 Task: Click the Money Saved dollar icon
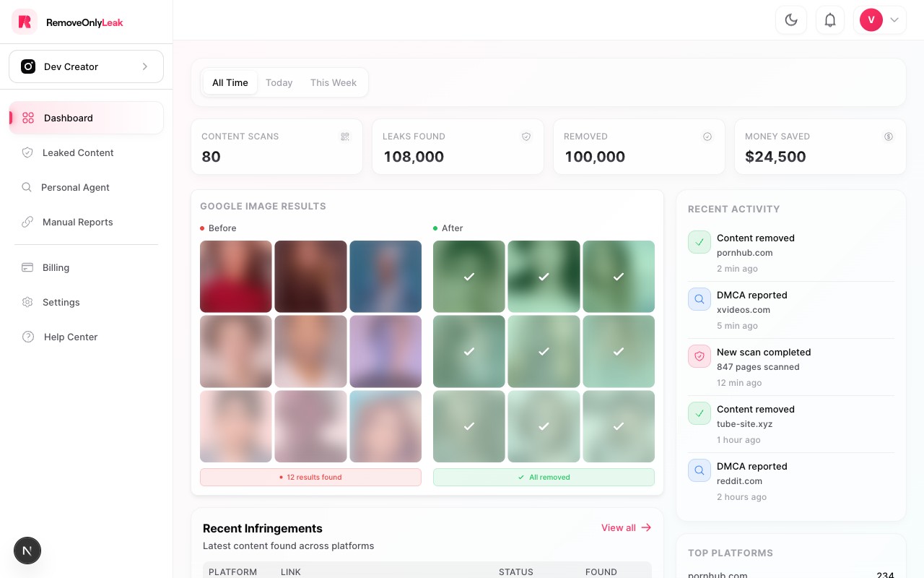click(889, 137)
